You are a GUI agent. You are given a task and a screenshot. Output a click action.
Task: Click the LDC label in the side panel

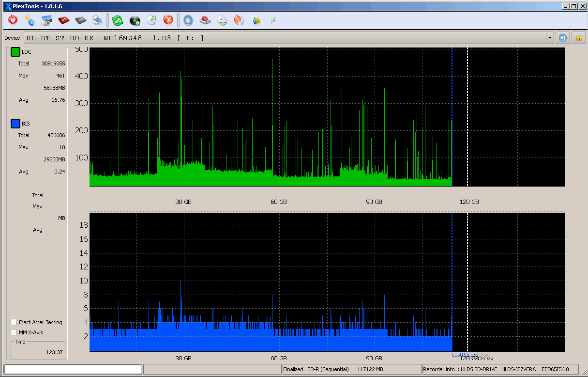click(x=27, y=52)
